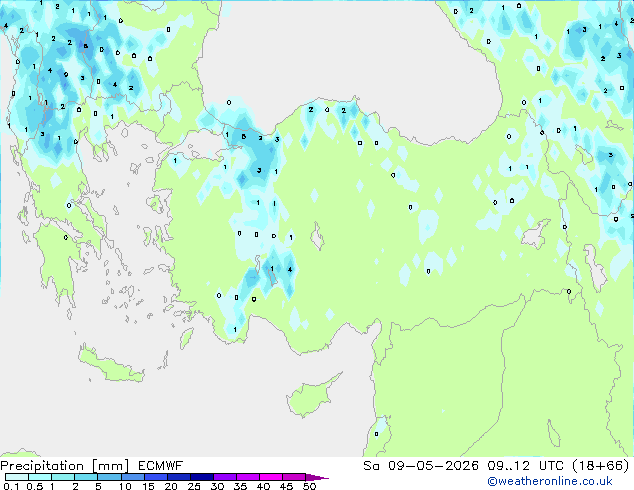The width and height of the screenshot is (634, 490).
Task: Click the ECMWF model label
Action: tap(161, 466)
